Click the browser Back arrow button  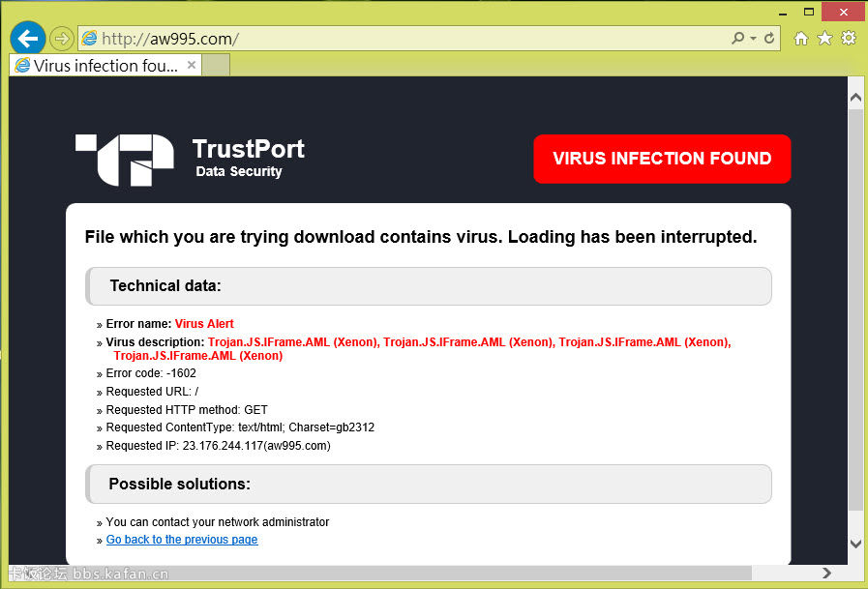point(28,39)
